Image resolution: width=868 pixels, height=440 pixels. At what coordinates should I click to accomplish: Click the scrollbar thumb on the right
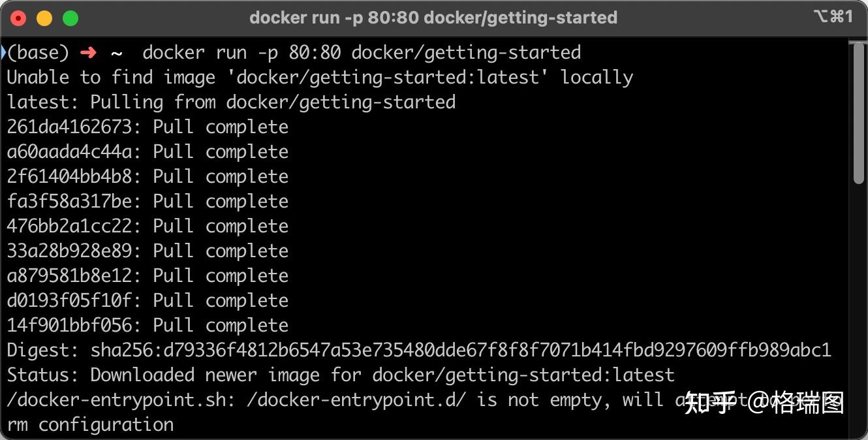[x=859, y=111]
